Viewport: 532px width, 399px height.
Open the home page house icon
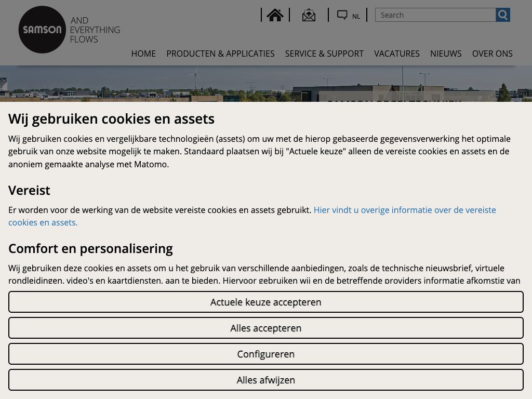point(275,15)
